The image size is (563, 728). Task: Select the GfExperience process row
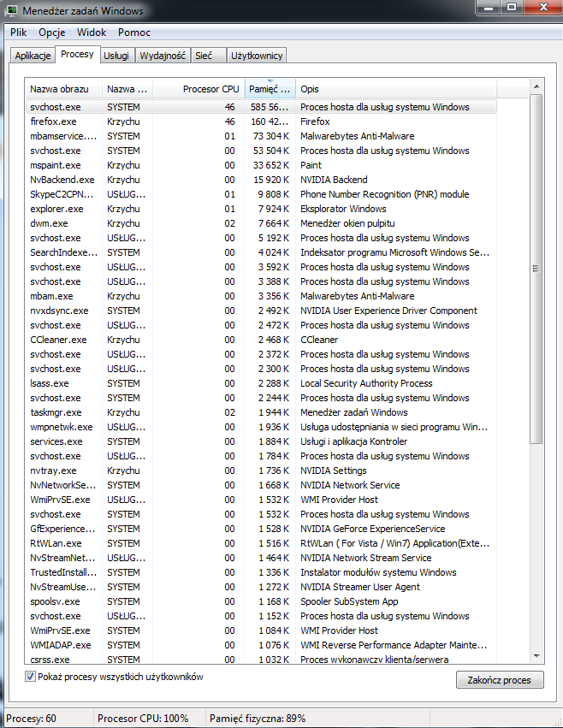[x=261, y=529]
